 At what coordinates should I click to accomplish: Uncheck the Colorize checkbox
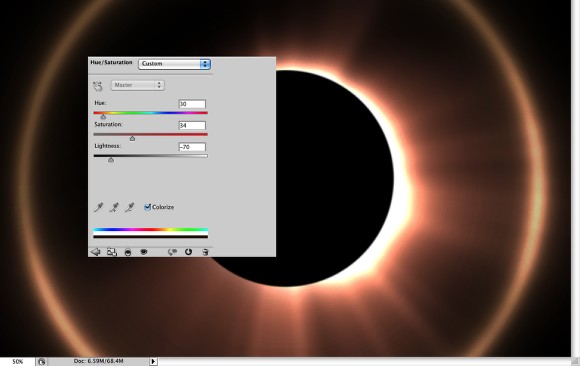(x=148, y=207)
